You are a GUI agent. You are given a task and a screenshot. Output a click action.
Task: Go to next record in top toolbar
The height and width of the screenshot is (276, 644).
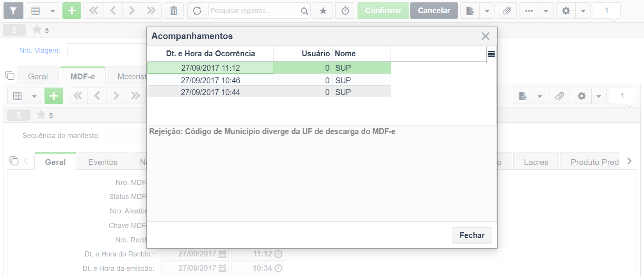(132, 11)
